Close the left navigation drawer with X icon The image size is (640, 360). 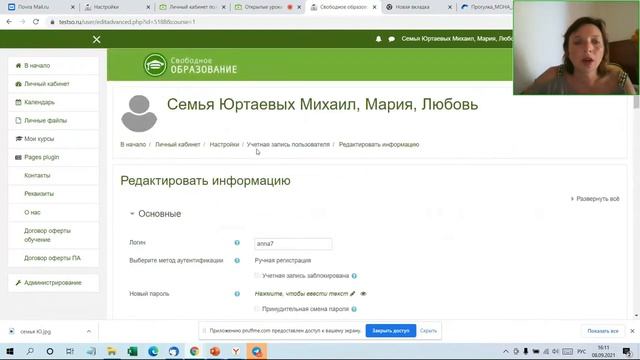96,40
